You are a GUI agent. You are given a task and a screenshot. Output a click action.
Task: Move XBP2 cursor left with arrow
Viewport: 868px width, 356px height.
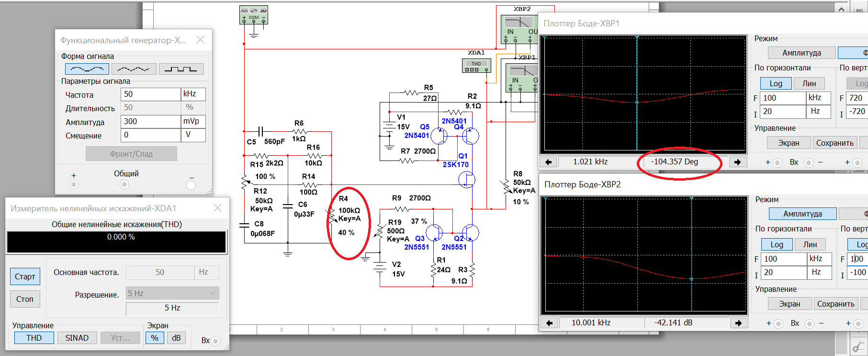tap(550, 323)
